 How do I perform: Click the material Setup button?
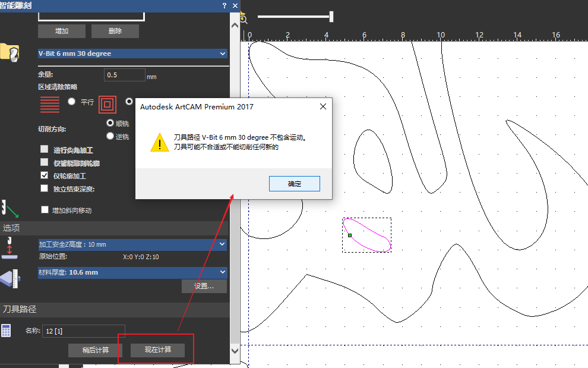click(204, 286)
